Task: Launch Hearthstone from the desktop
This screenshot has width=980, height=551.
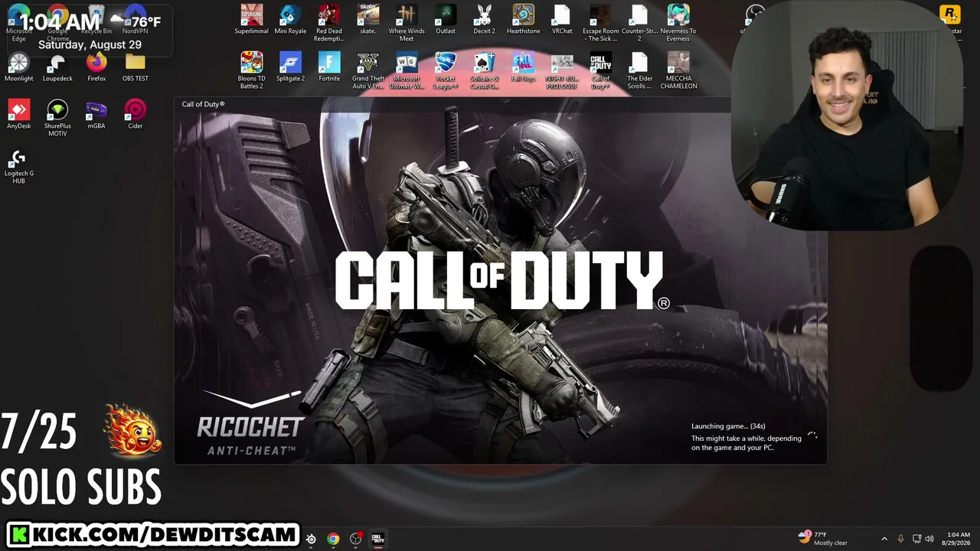Action: coord(523,20)
